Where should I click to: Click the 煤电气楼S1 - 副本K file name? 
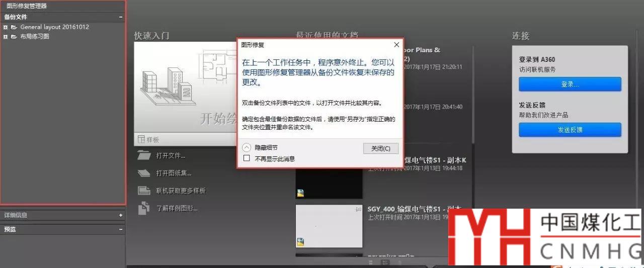[x=436, y=160]
